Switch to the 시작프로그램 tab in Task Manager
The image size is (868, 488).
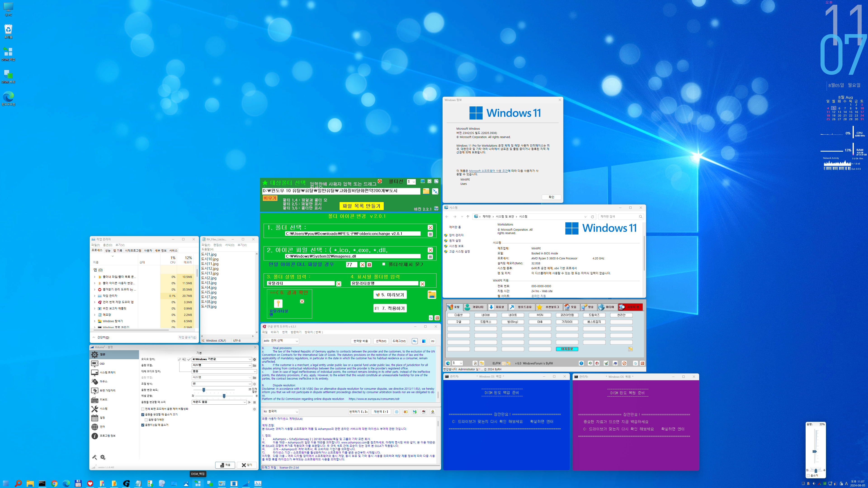point(133,251)
